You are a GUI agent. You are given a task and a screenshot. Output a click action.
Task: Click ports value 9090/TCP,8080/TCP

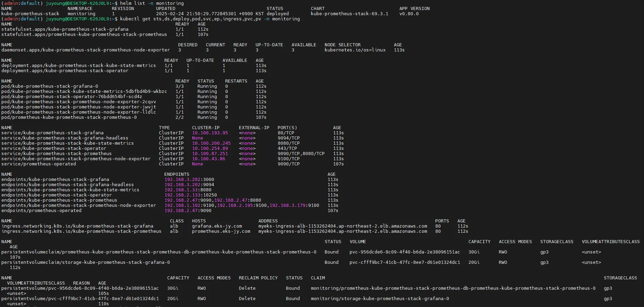(301, 154)
